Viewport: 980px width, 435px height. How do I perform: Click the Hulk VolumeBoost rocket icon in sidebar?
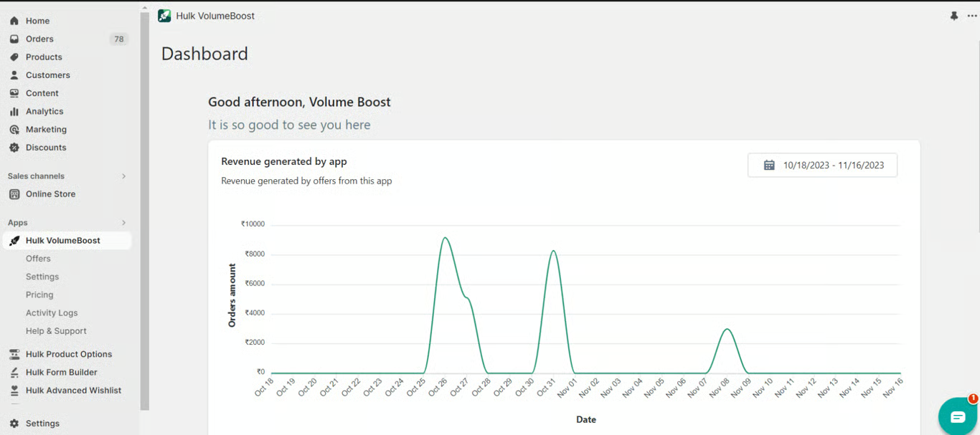(14, 240)
